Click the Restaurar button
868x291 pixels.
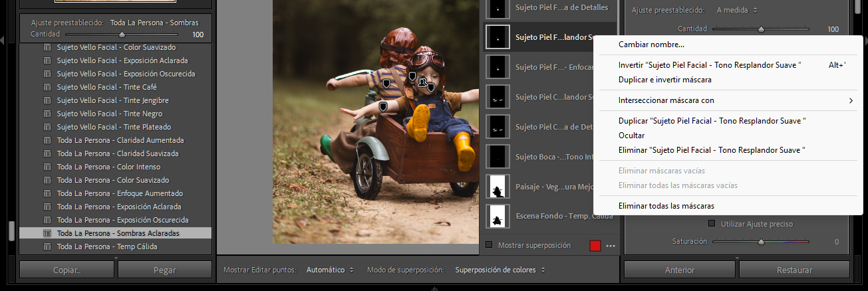point(794,270)
